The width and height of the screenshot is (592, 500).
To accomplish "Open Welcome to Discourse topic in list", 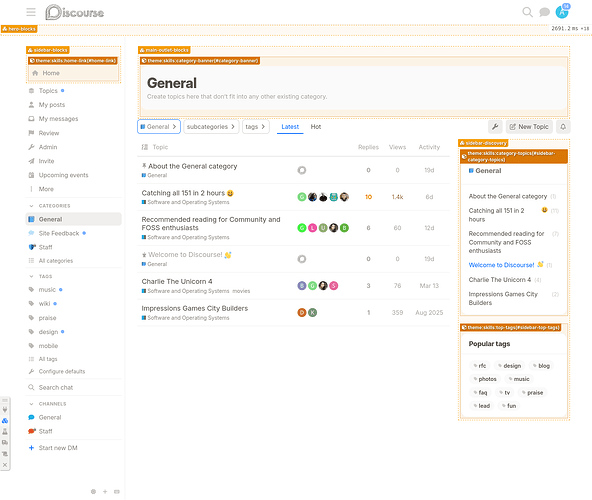I will tap(185, 255).
